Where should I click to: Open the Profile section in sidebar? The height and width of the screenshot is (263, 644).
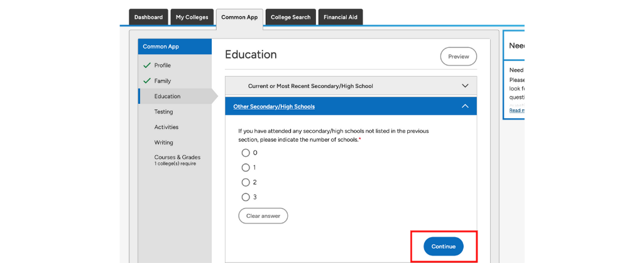(162, 65)
